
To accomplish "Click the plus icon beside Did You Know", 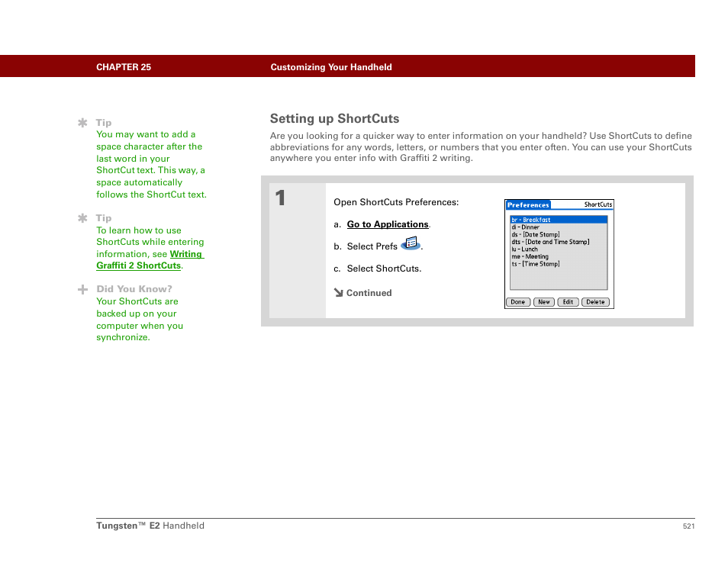I will point(82,290).
